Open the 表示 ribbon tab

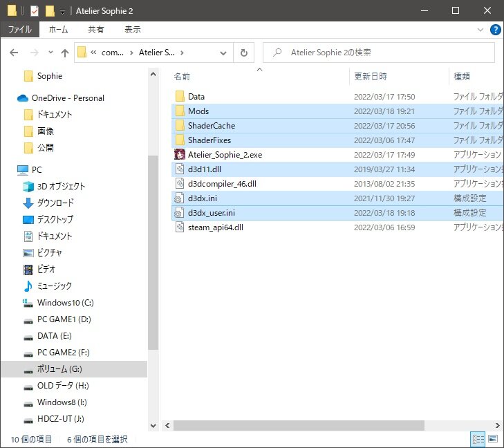(x=133, y=30)
